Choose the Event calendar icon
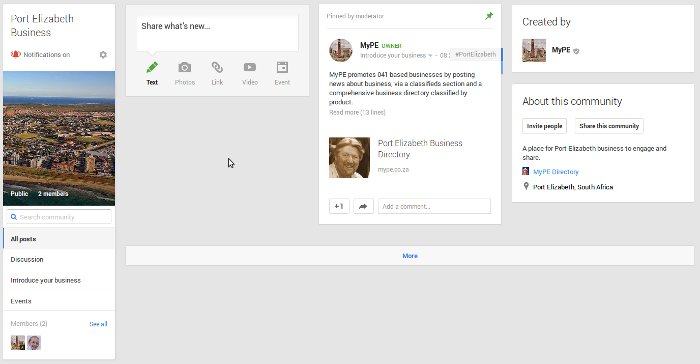This screenshot has width=700, height=364. coord(282,67)
